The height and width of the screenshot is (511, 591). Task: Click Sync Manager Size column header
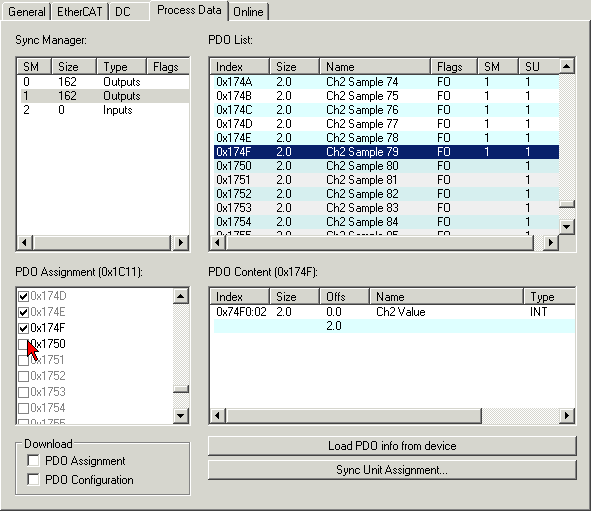point(73,67)
